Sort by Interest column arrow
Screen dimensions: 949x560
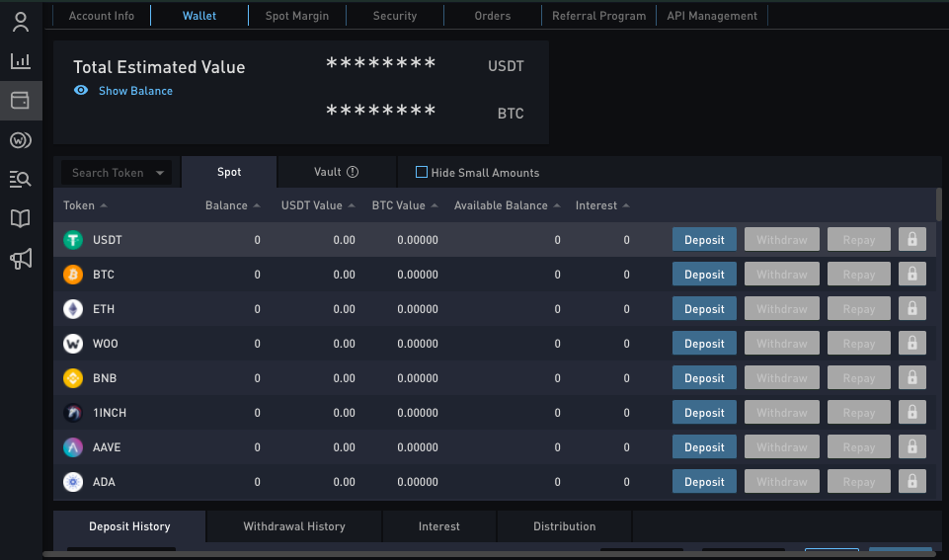click(626, 205)
